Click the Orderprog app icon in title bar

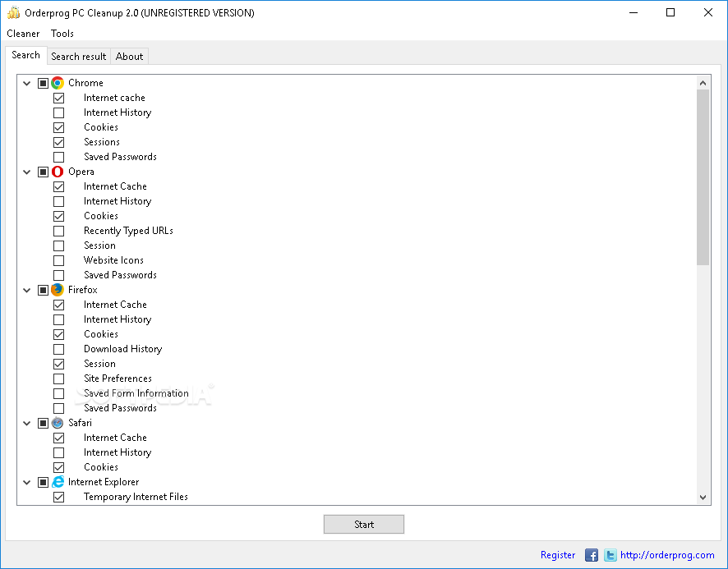pos(13,12)
